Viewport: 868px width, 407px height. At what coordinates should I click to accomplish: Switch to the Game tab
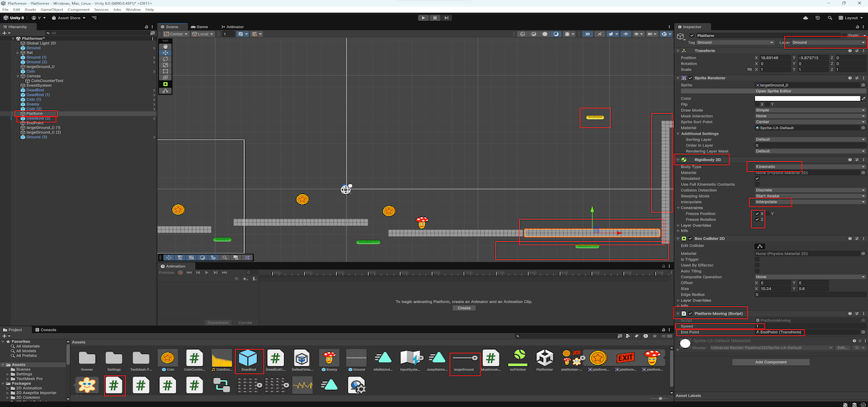(201, 26)
